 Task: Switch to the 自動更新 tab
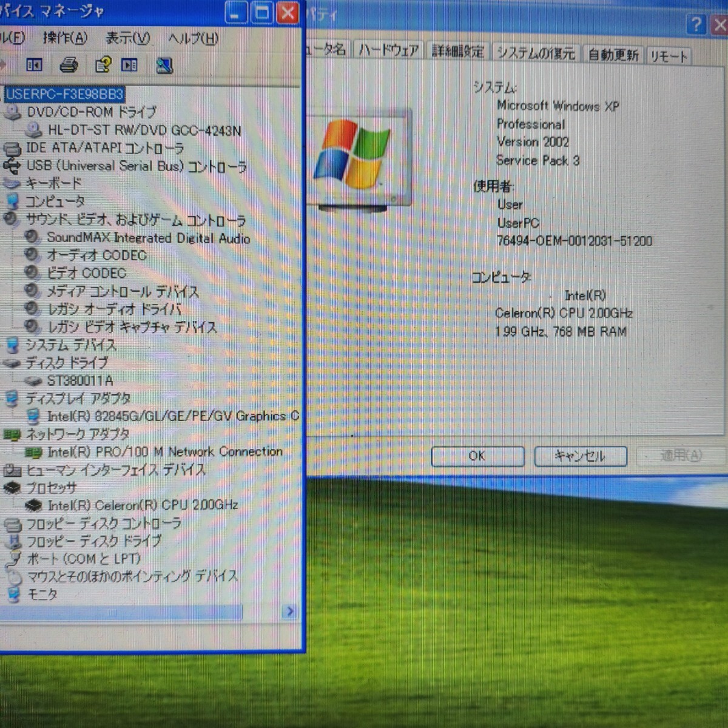(x=613, y=55)
